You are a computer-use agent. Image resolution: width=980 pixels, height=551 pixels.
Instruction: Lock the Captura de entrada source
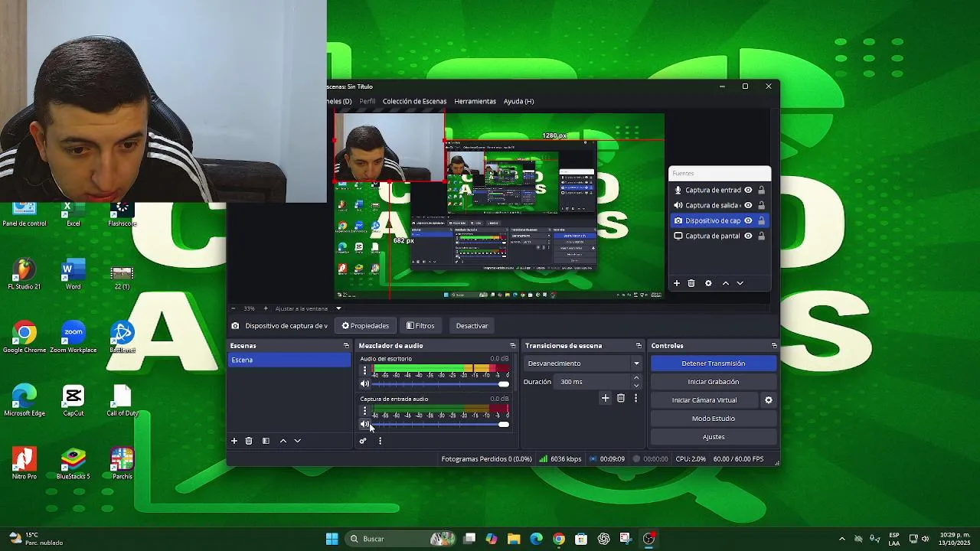[761, 190]
